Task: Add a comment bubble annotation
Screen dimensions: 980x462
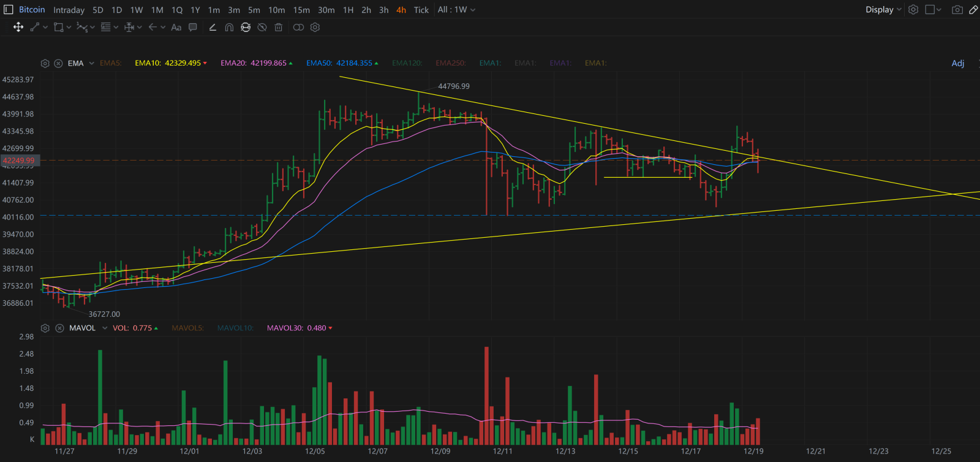Action: click(193, 27)
